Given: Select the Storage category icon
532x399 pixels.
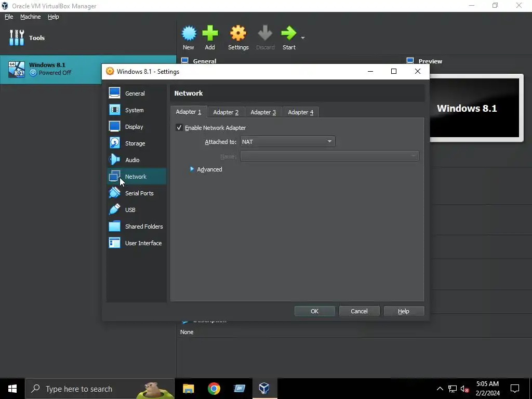Looking at the screenshot, I should pos(114,143).
